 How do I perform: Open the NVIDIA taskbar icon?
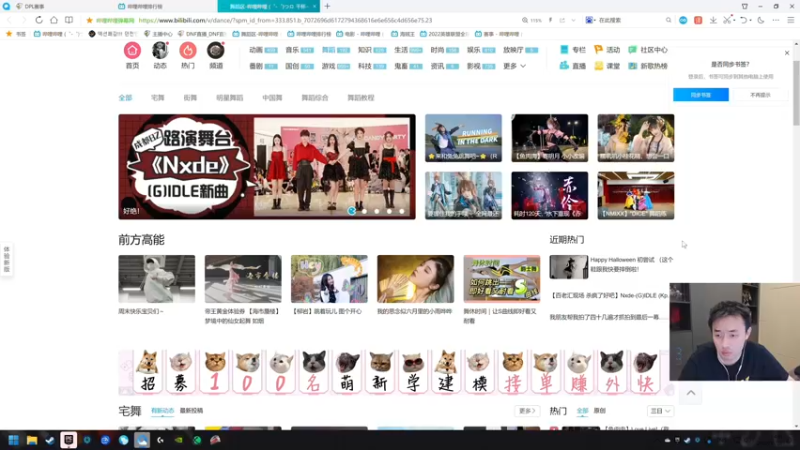click(179, 440)
